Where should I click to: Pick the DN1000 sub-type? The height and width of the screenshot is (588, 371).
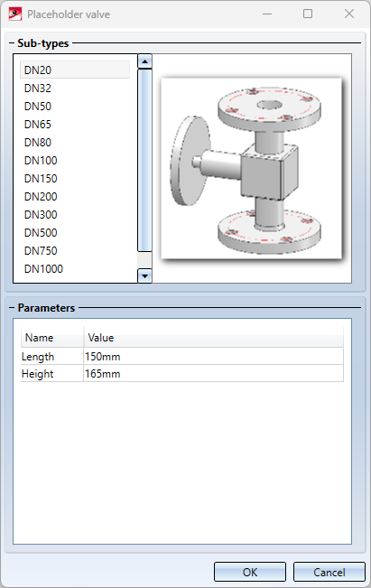click(75, 268)
